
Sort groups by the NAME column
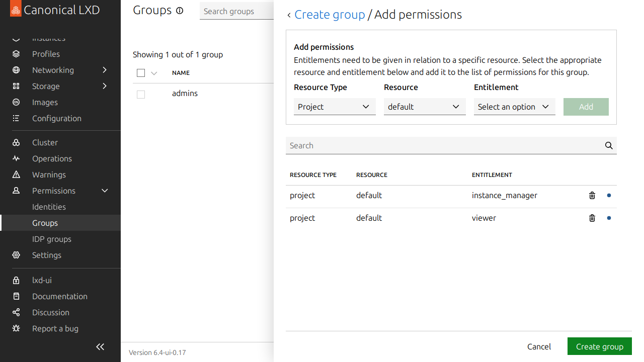click(181, 73)
